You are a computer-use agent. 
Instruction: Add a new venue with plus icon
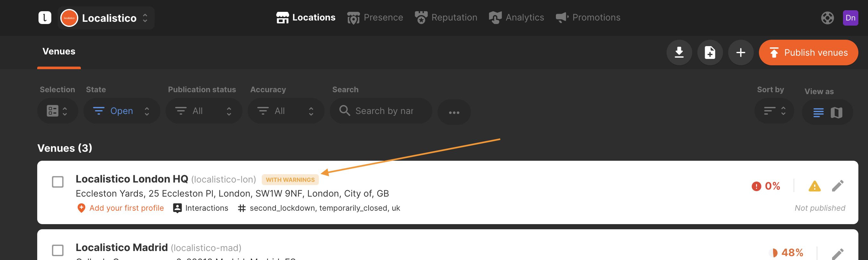coord(741,53)
